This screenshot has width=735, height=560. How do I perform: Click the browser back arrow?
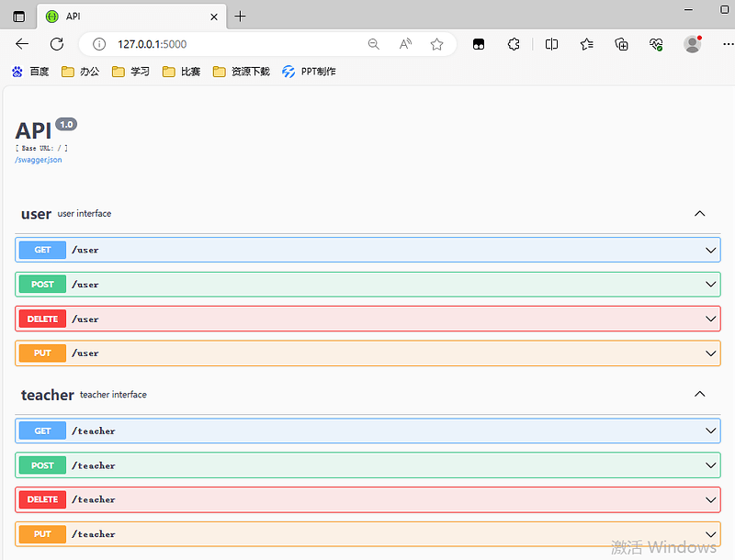point(22,44)
